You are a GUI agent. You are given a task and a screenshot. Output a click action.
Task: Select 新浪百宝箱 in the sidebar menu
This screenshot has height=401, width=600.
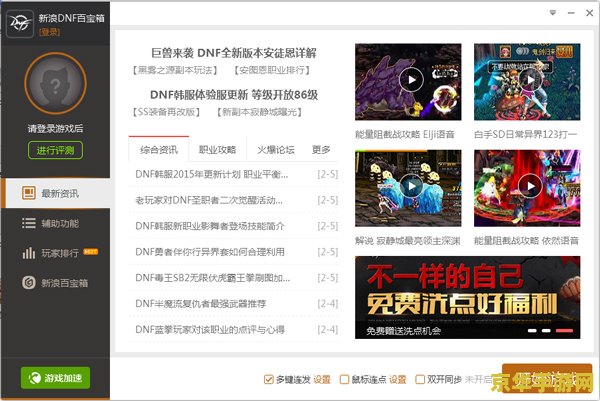(x=55, y=283)
